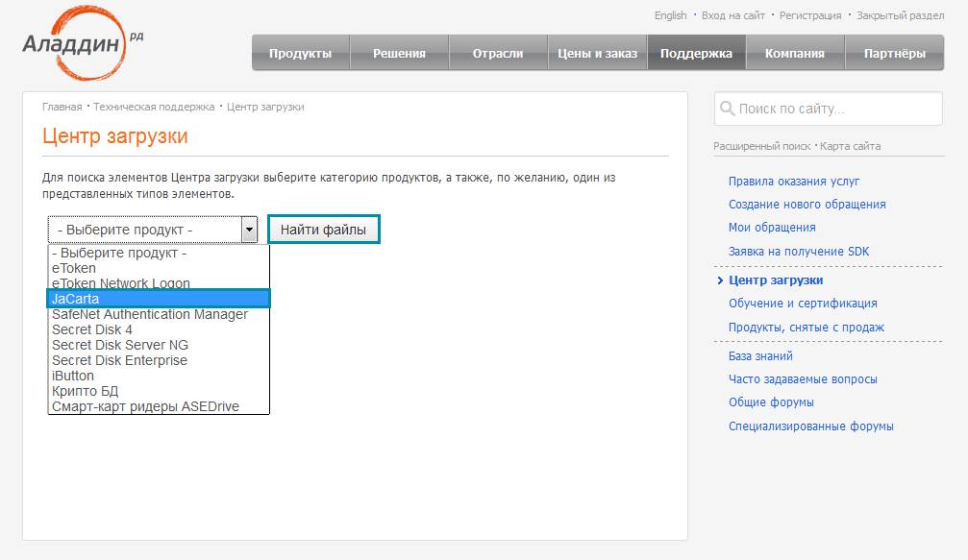The image size is (968, 560).
Task: Switch site language to English
Action: [x=670, y=15]
